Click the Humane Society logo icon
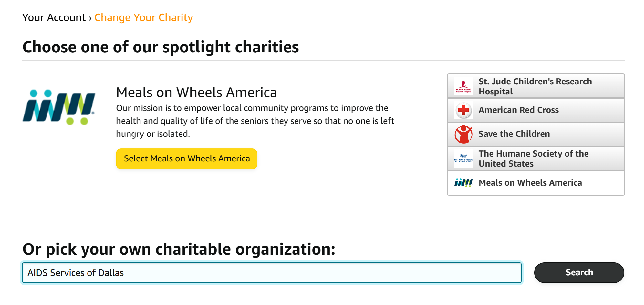 (463, 158)
